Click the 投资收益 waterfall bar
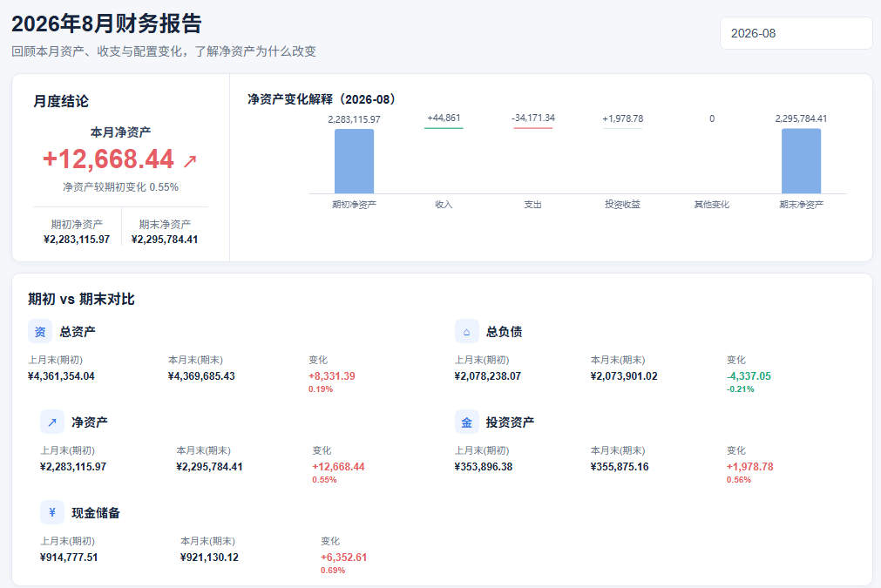 point(622,129)
